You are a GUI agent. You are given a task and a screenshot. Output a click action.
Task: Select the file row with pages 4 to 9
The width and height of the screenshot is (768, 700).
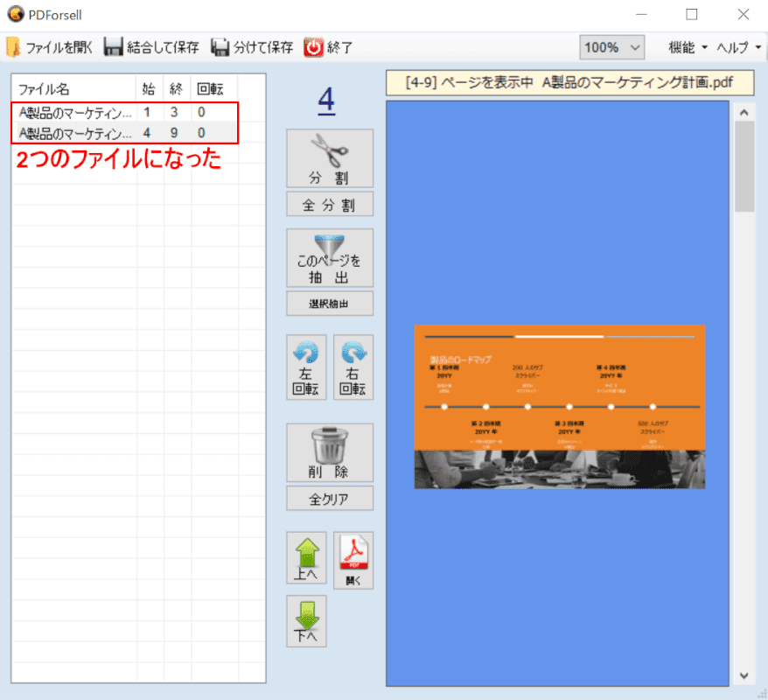pos(125,133)
